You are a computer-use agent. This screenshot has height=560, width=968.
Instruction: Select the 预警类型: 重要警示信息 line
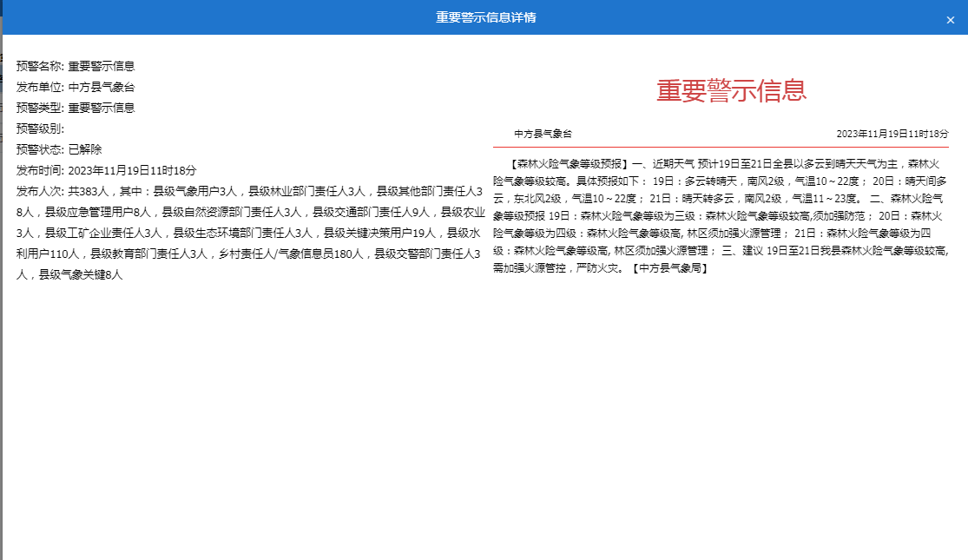pos(76,108)
